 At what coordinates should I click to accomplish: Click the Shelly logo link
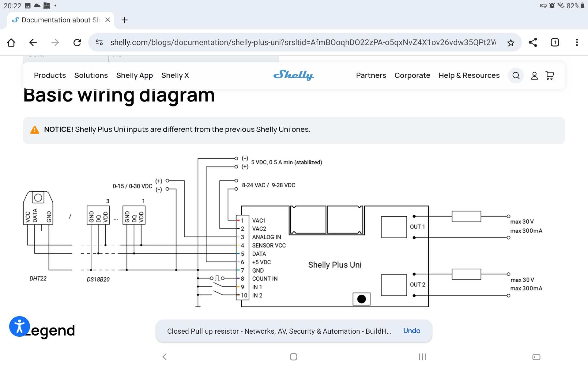293,75
